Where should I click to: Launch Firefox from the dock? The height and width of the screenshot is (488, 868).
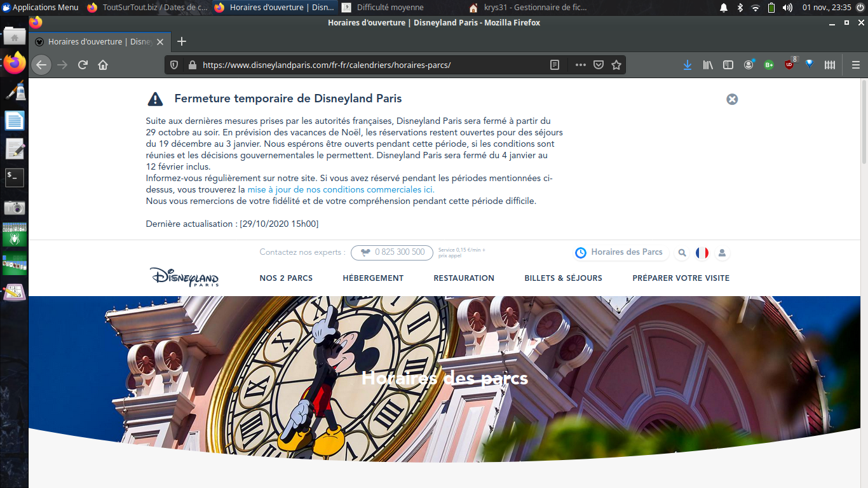pos(15,63)
